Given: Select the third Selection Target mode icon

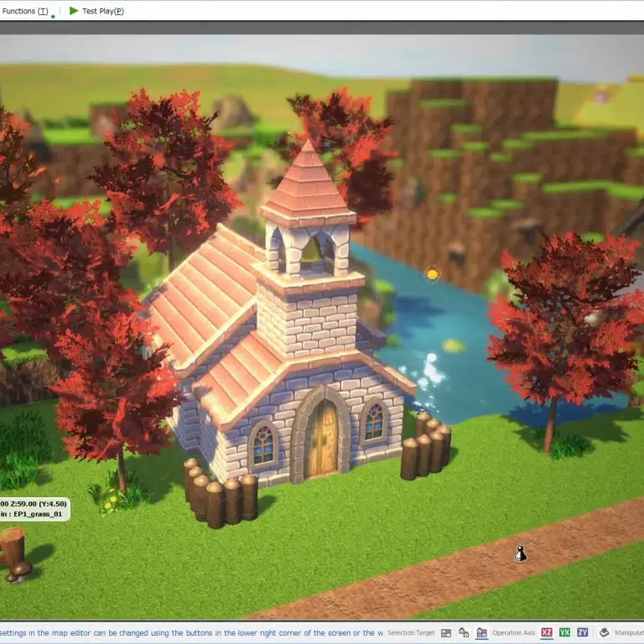Looking at the screenshot, I should tap(481, 632).
